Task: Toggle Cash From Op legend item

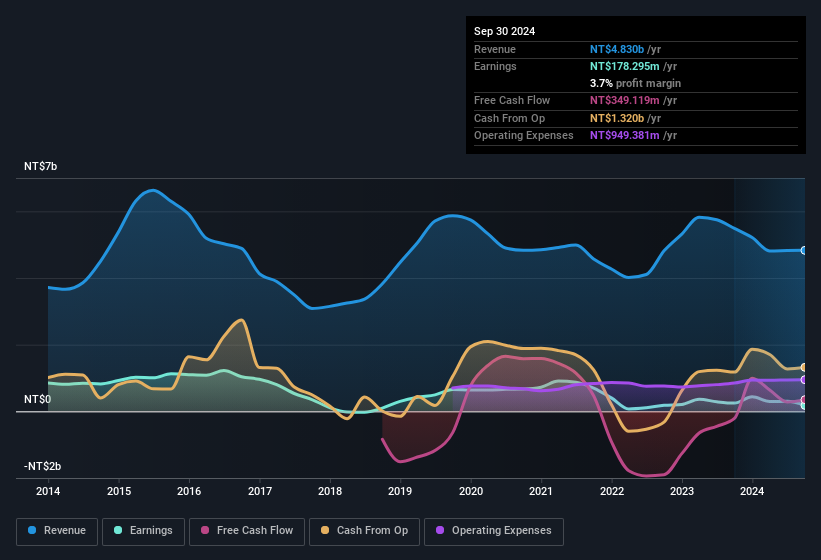Action: [363, 530]
